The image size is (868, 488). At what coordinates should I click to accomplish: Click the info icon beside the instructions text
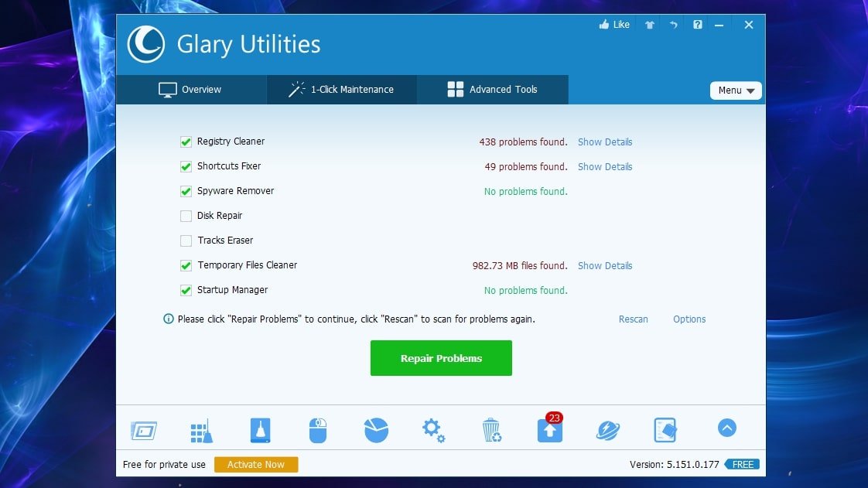[x=169, y=319]
